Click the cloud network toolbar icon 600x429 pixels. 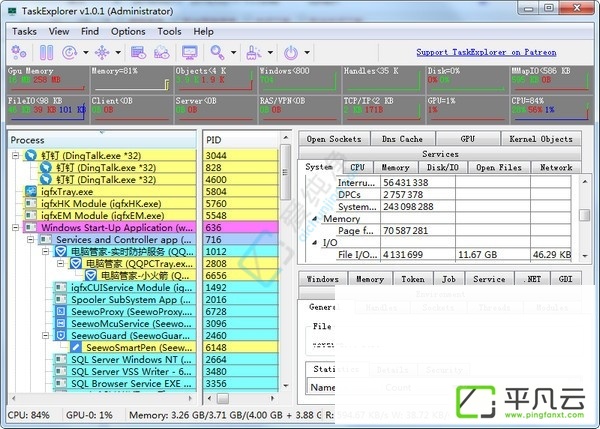[x=161, y=52]
